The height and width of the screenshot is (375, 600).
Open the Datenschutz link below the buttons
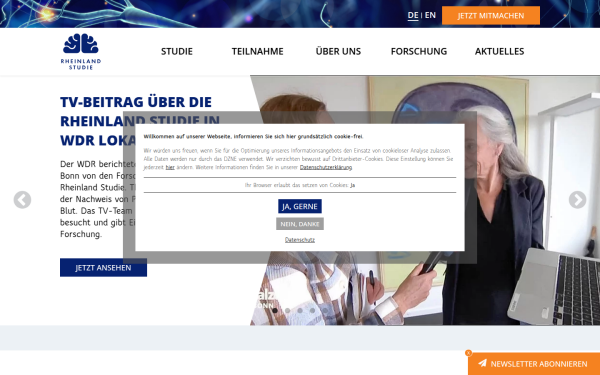click(x=300, y=240)
